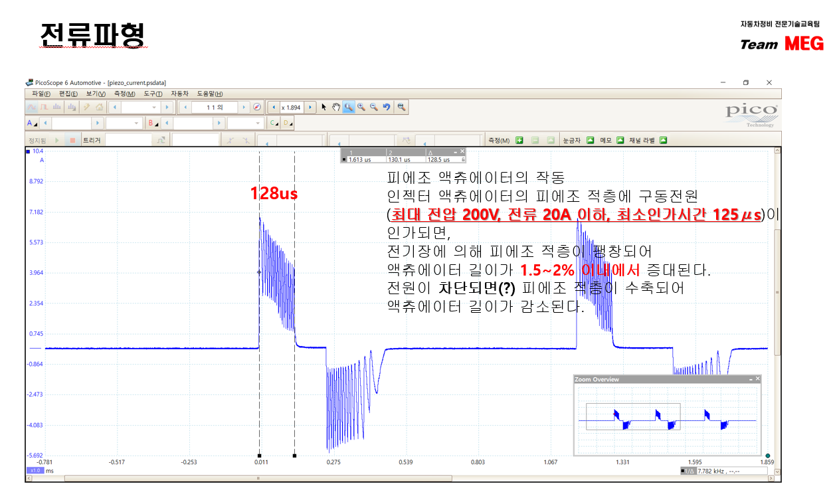Click the trigger mode field next to 트리거
This screenshot has height=504, width=835.
(128, 140)
